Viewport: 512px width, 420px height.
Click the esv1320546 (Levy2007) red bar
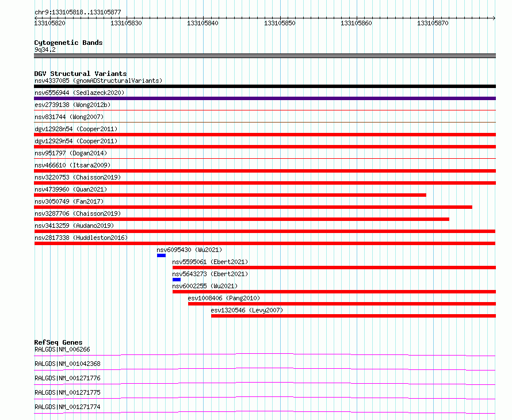click(354, 316)
